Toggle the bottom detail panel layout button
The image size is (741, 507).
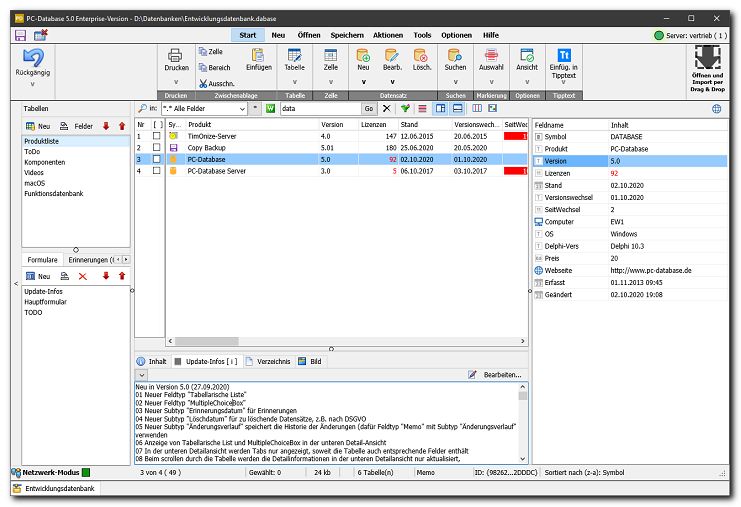[457, 108]
